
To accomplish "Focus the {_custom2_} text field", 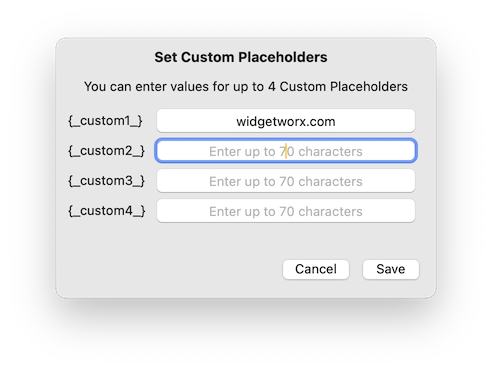I will point(286,151).
